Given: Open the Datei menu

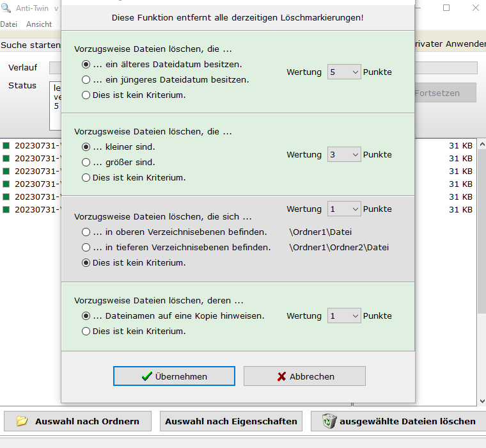Looking at the screenshot, I should (x=9, y=24).
